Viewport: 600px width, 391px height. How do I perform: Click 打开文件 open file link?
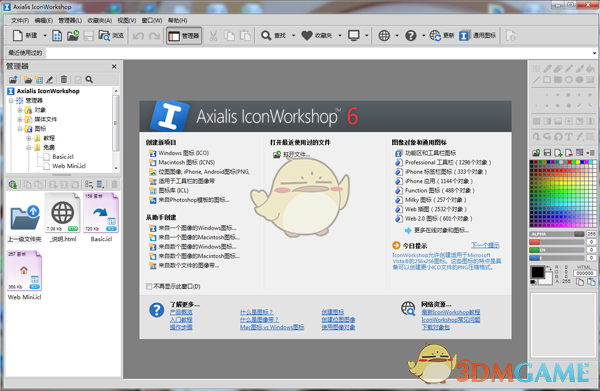click(x=296, y=155)
